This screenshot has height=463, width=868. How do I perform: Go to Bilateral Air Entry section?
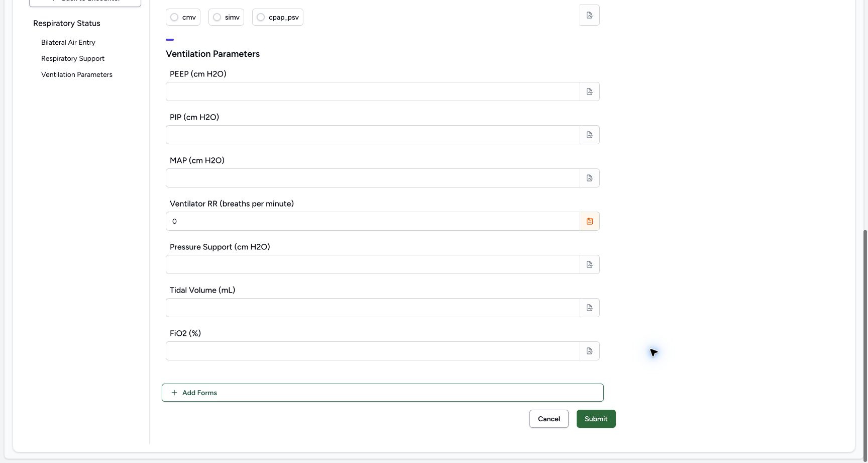pos(68,42)
